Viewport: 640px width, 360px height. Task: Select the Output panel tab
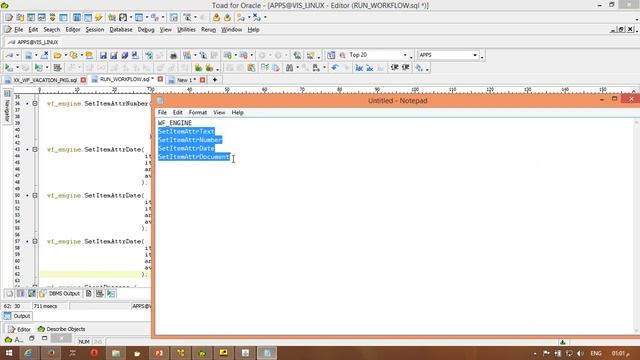[x=17, y=316]
